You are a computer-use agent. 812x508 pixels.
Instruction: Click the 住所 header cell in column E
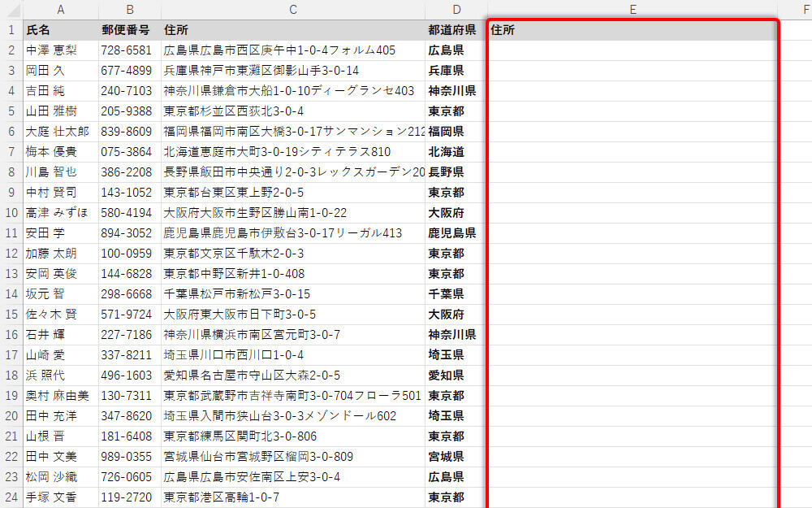click(x=632, y=30)
